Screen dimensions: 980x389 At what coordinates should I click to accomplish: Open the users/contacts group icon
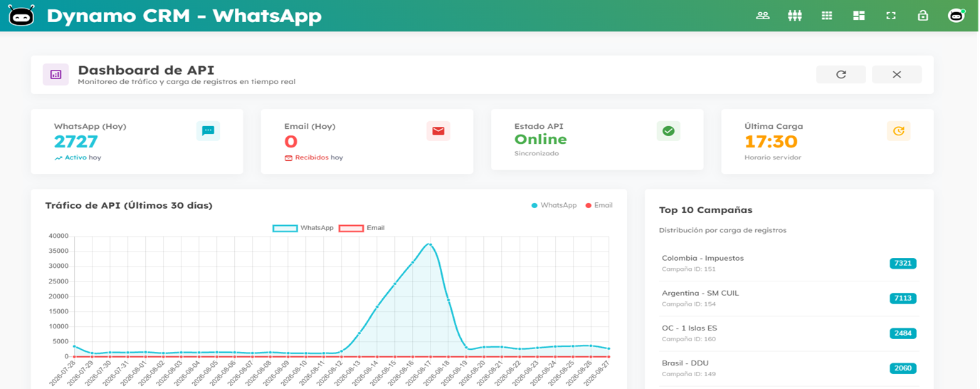pos(763,15)
